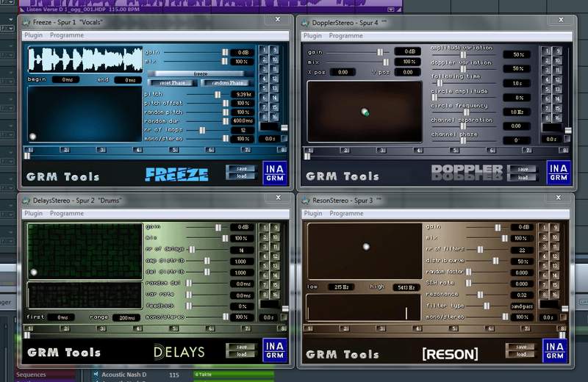Click following time slider in Doppler
The width and height of the screenshot is (588, 382).
click(x=440, y=83)
